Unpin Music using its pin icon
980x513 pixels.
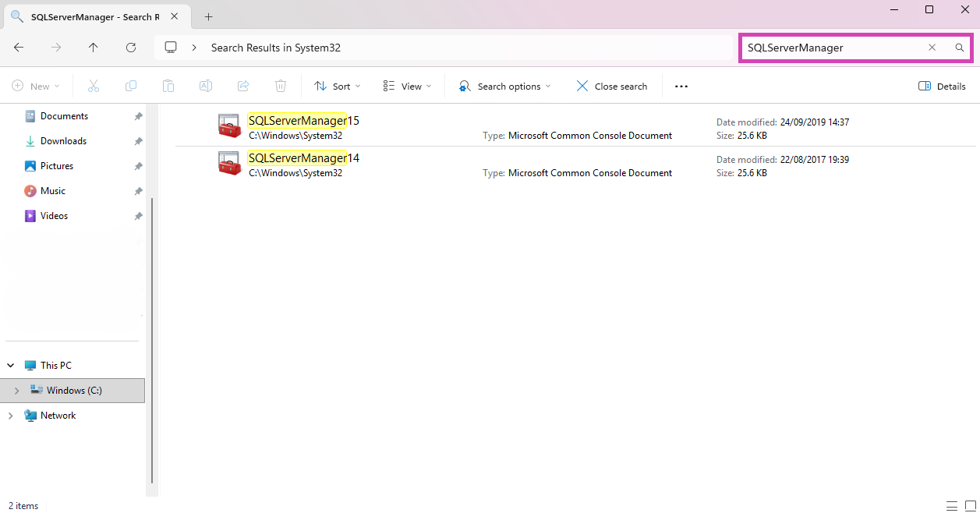(138, 191)
